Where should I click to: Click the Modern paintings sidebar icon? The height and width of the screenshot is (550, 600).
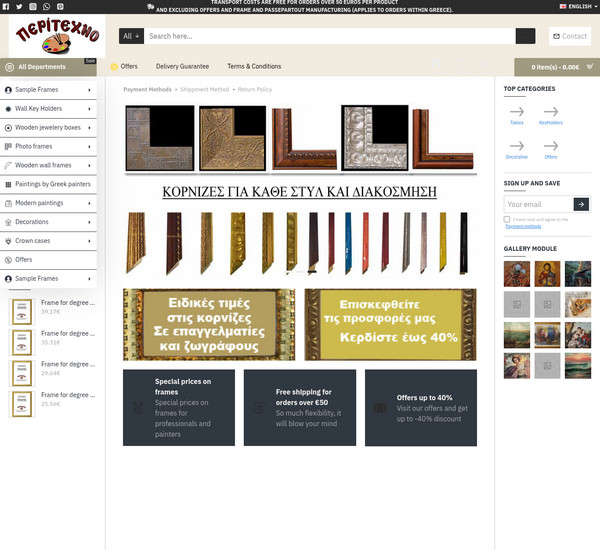pos(8,203)
